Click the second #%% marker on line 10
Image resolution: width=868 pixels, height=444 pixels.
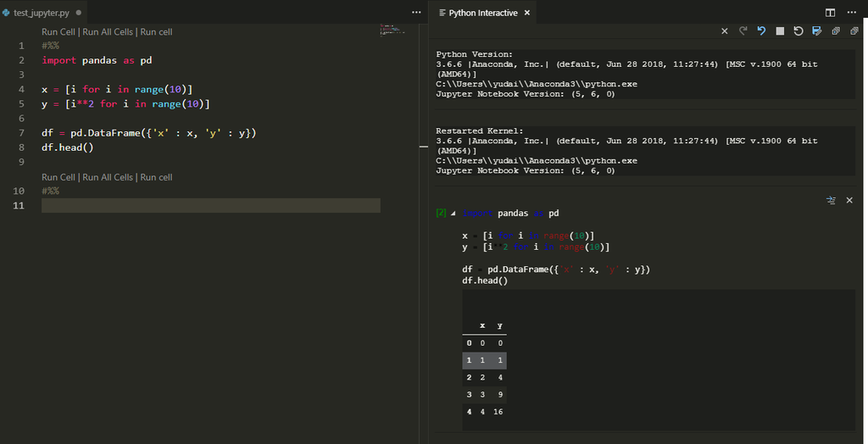(x=50, y=191)
